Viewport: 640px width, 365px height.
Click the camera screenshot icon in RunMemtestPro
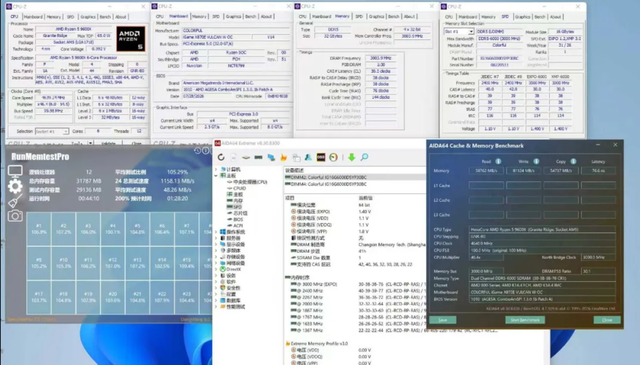point(15,216)
